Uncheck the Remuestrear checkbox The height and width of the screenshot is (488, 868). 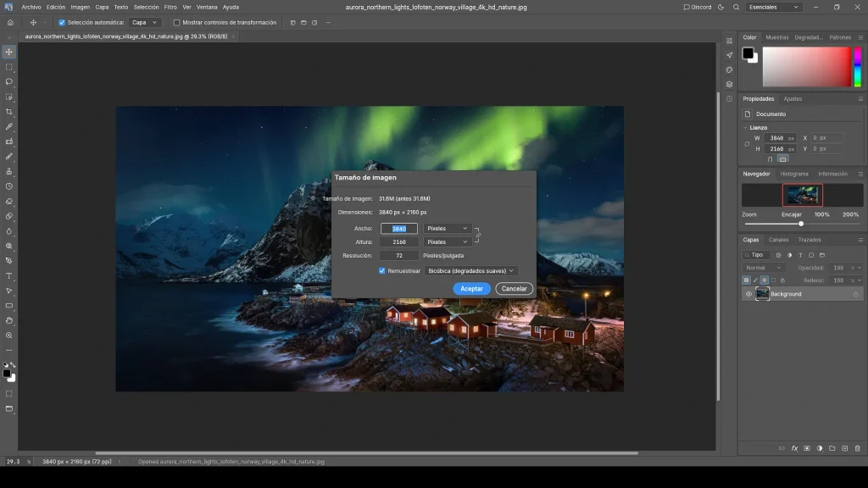[x=382, y=270]
